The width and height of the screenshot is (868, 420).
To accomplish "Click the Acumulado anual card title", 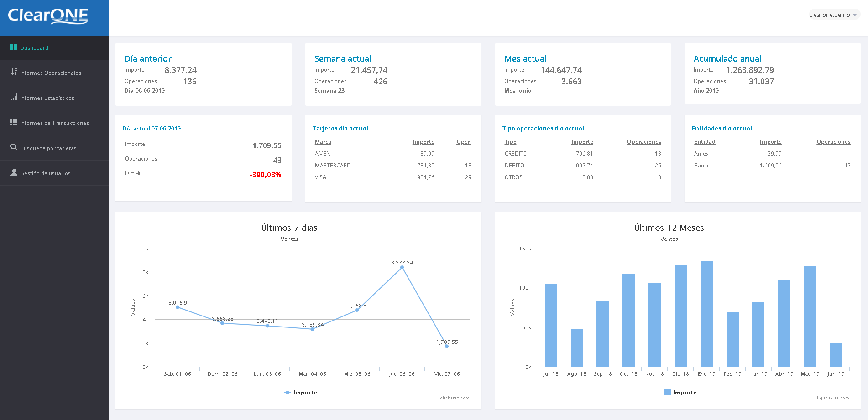I will coord(727,58).
